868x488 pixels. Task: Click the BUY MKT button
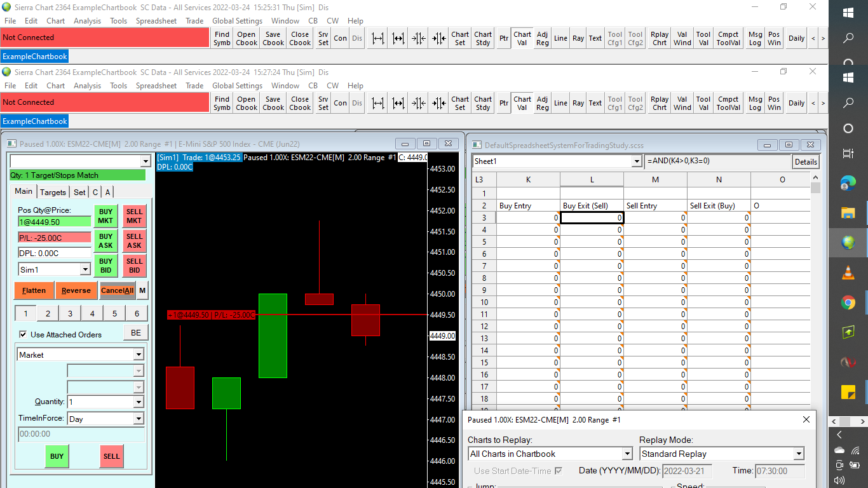pos(105,216)
